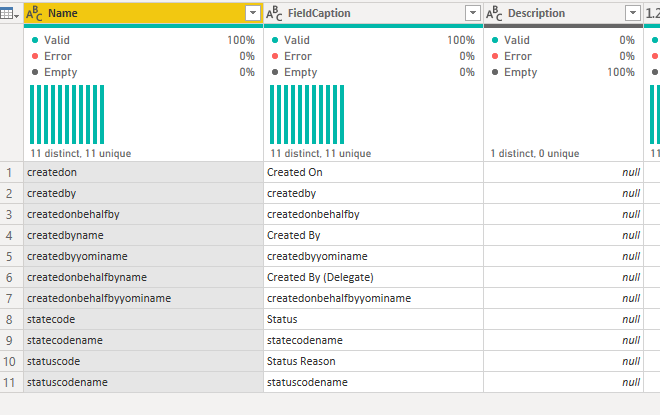Click the FieldCaption column distribution histogram

[307, 114]
